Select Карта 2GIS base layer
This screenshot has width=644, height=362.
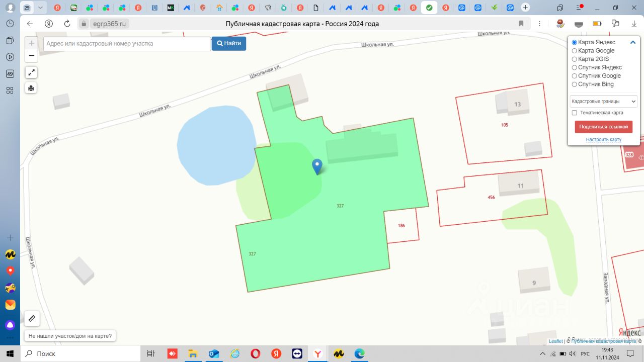pyautogui.click(x=575, y=59)
